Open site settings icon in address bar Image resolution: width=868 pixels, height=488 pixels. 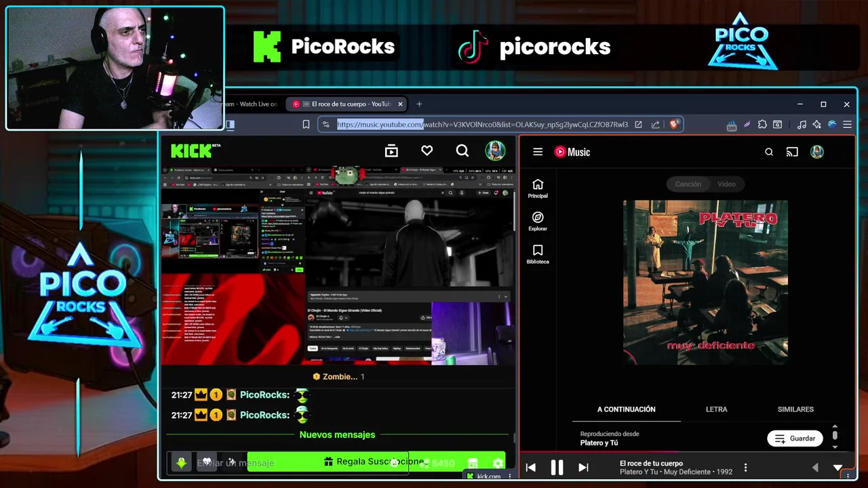(x=326, y=125)
